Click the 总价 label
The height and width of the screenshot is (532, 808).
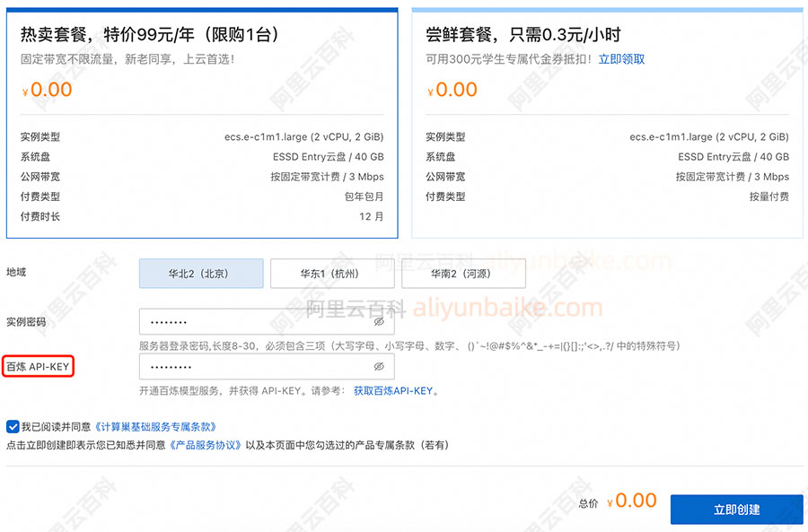588,503
